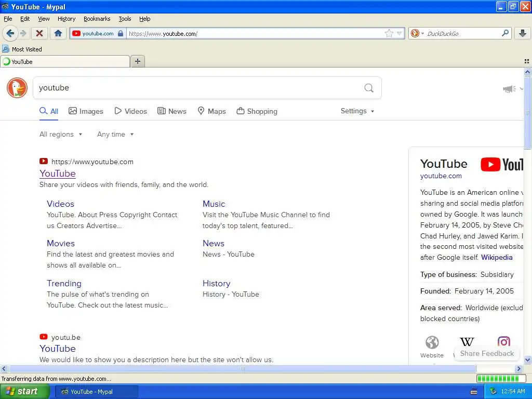Open a new tab with plus button
532x399 pixels.
pyautogui.click(x=137, y=61)
